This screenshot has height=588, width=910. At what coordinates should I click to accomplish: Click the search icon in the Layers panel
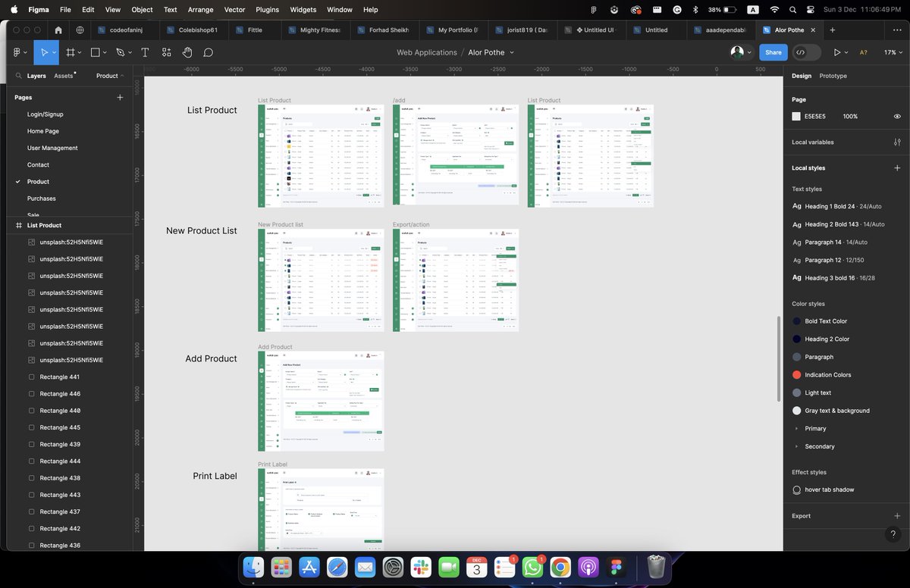point(19,75)
